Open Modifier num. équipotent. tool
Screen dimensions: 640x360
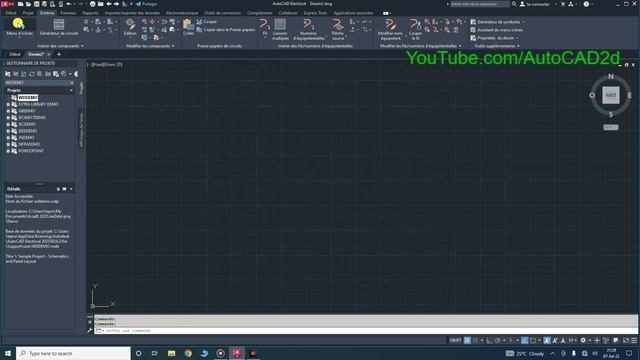point(390,29)
